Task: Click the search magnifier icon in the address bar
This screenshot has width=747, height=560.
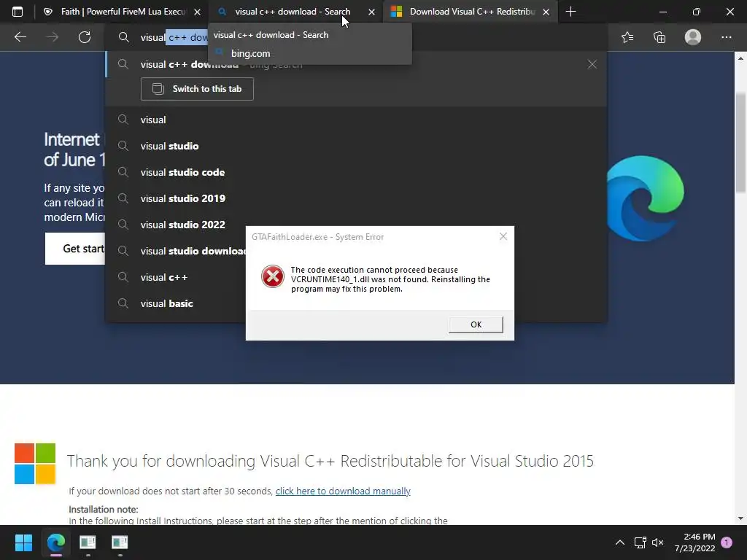Action: click(x=123, y=37)
